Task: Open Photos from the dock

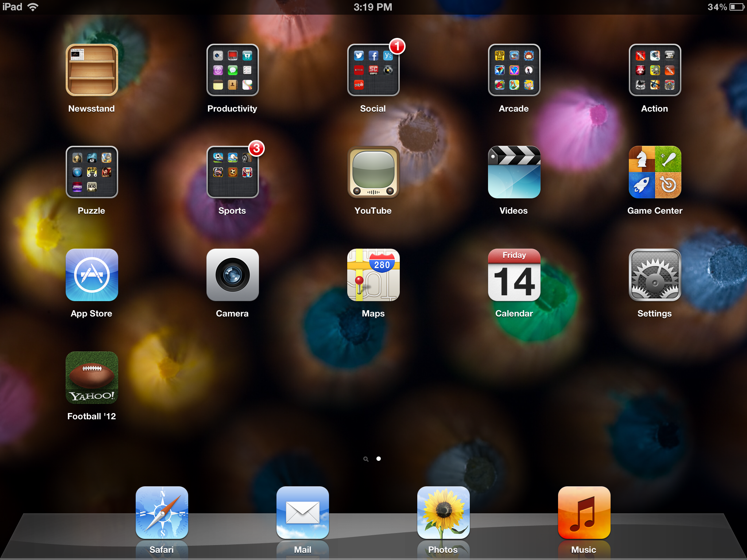Action: pyautogui.click(x=444, y=513)
